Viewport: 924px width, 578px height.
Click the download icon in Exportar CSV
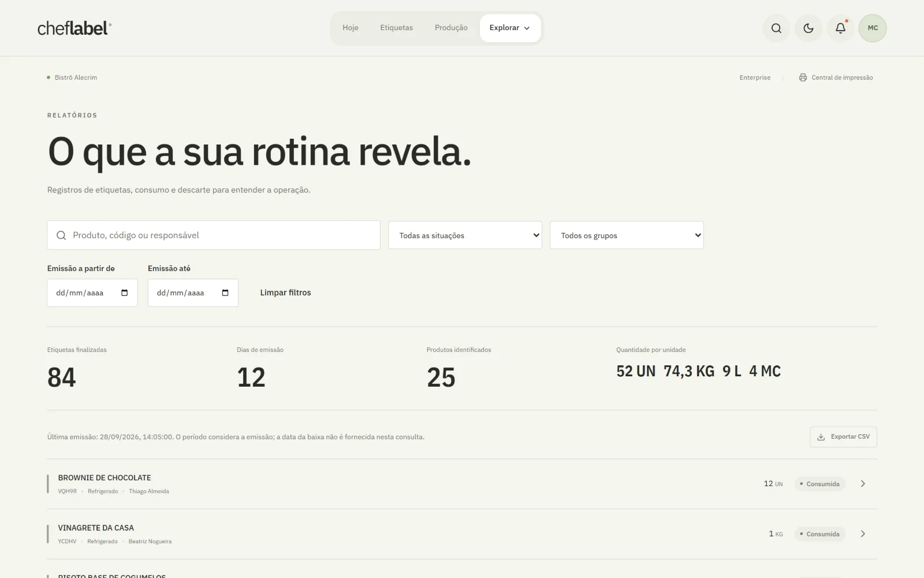click(821, 437)
